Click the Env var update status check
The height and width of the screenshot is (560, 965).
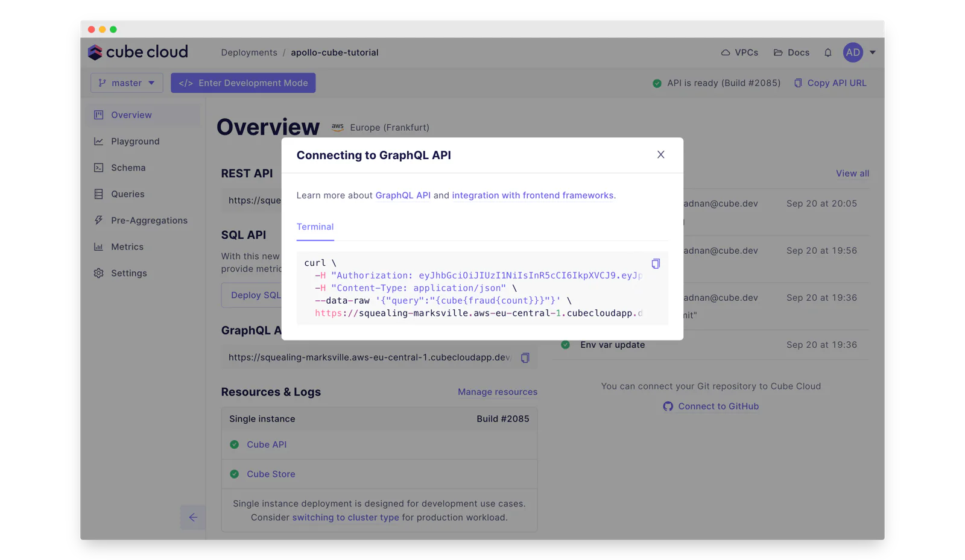pos(565,345)
